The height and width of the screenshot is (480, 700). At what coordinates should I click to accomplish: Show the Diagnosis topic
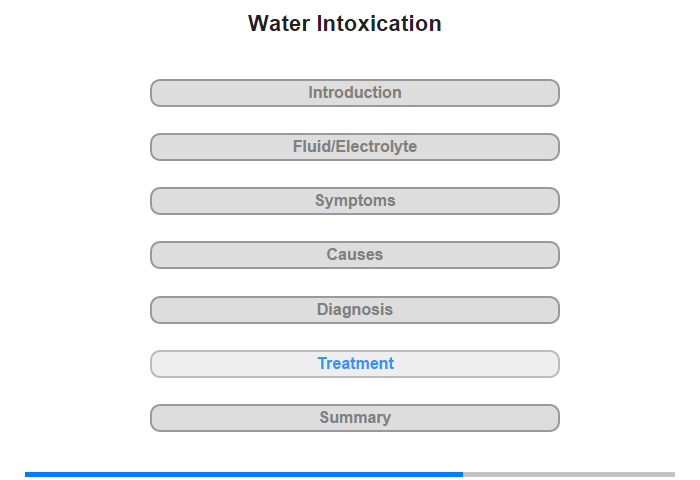coord(355,310)
